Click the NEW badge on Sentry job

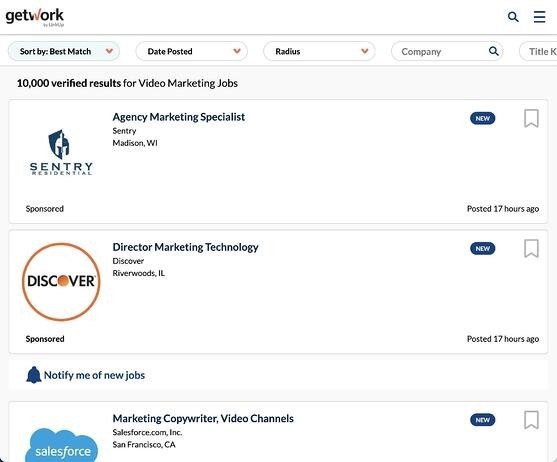tap(482, 118)
